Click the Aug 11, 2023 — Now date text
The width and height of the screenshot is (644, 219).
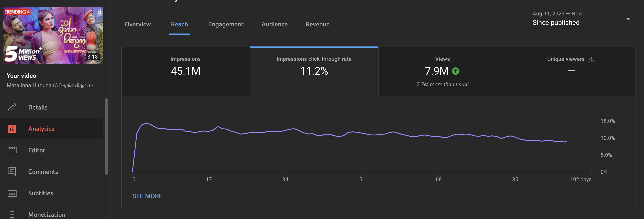tap(557, 13)
